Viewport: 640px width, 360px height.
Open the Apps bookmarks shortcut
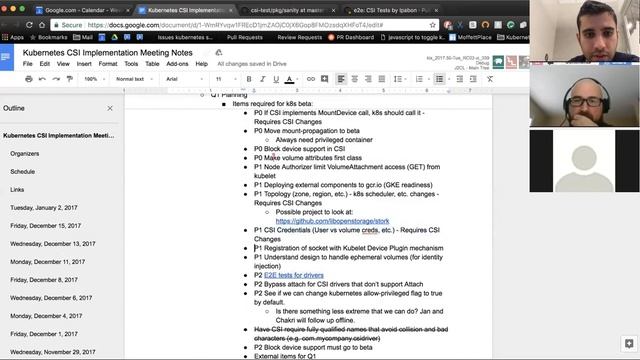[x=13, y=37]
